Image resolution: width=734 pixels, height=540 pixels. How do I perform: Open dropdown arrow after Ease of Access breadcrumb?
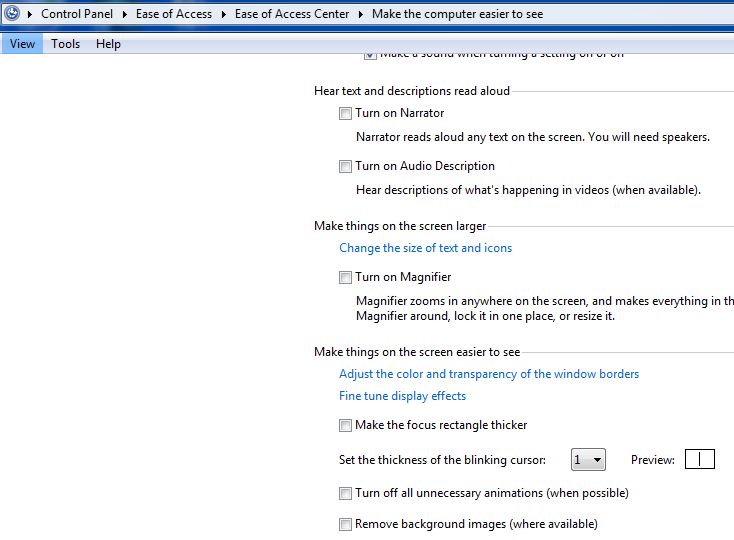tap(224, 15)
